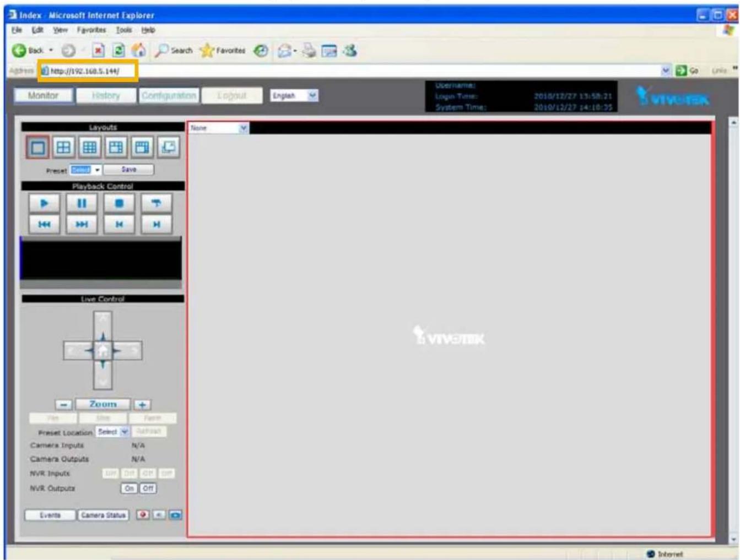Go to the browser Home page

(x=139, y=51)
